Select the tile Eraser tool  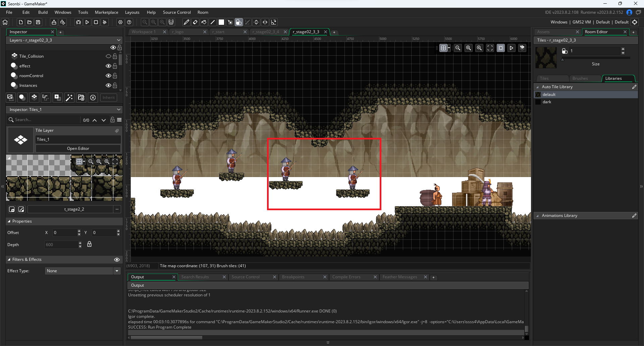(x=195, y=22)
